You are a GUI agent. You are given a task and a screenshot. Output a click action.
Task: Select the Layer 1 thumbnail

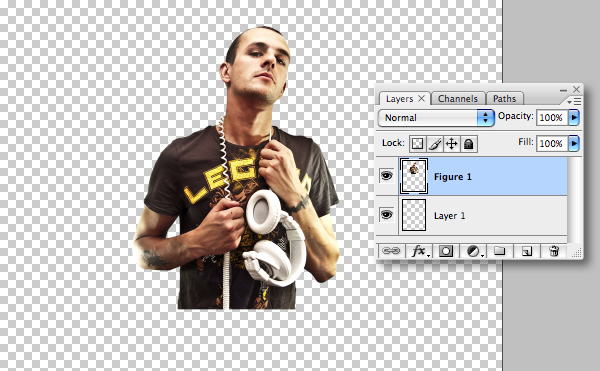coord(414,215)
